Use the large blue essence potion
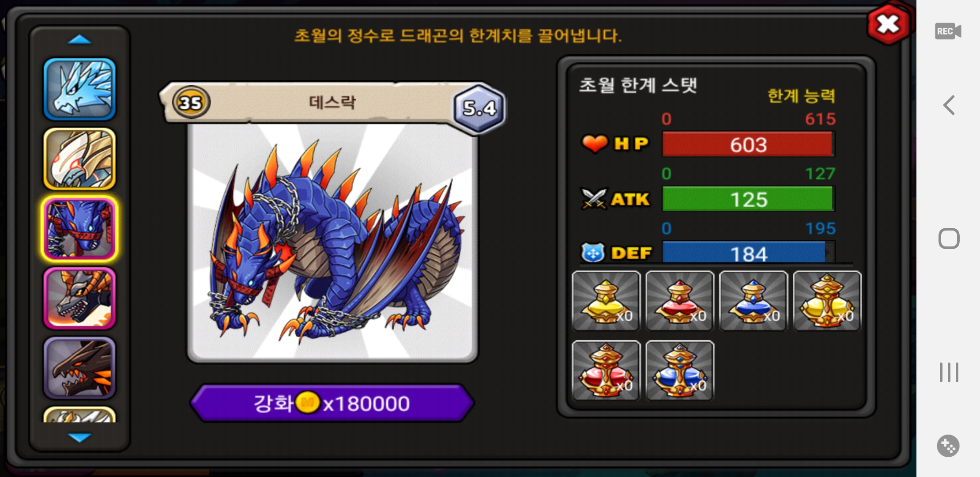This screenshot has height=477, width=980. 680,371
